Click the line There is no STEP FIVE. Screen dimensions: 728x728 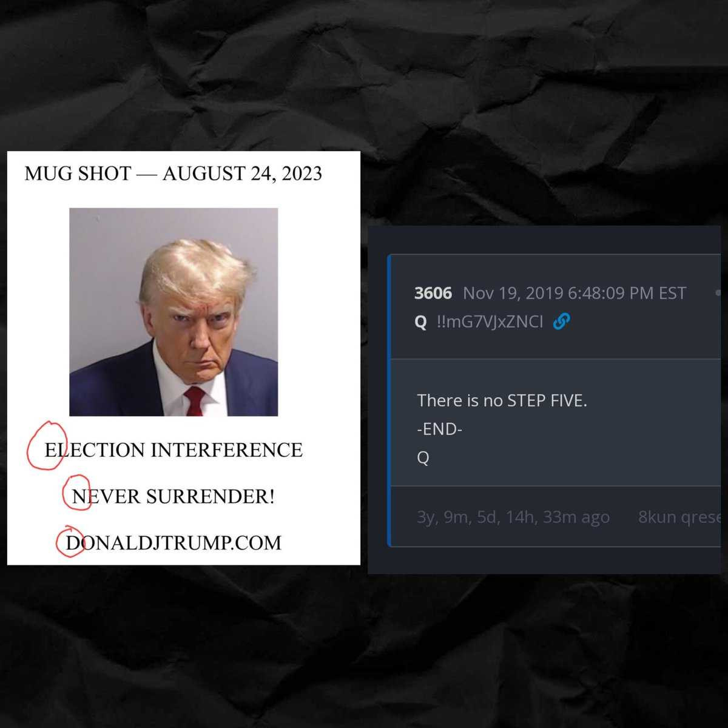(x=502, y=400)
